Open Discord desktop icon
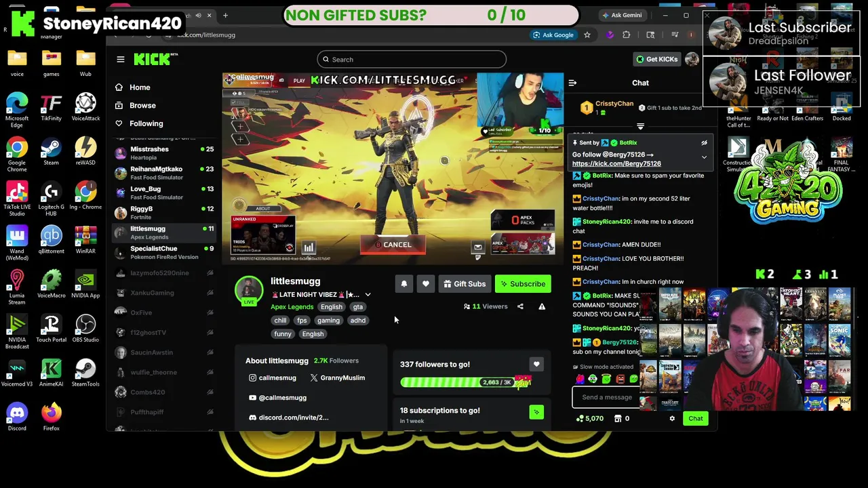 pyautogui.click(x=17, y=418)
